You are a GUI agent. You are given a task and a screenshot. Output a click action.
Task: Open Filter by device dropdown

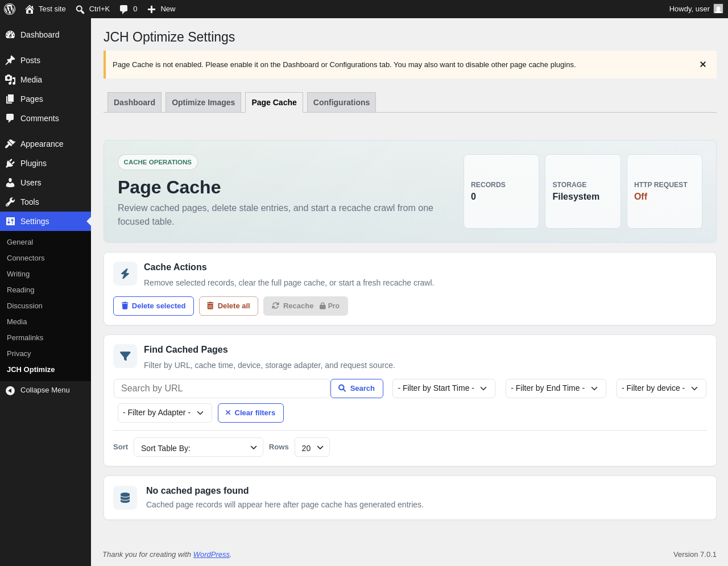661,389
